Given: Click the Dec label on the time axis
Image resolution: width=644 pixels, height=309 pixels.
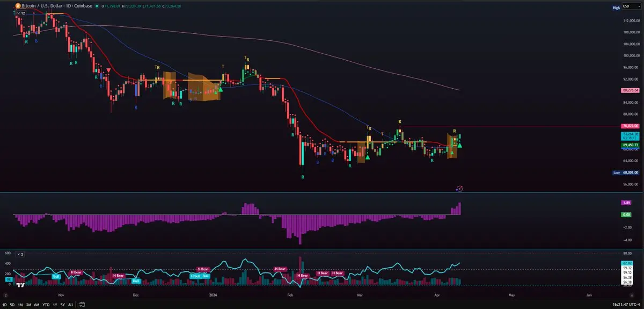Looking at the screenshot, I should [x=136, y=295].
